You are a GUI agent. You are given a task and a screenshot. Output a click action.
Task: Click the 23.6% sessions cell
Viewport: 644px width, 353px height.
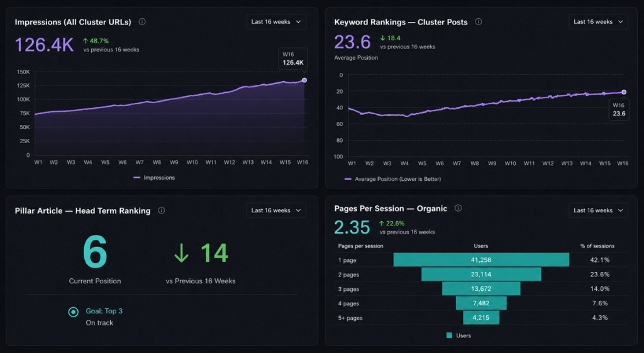599,274
